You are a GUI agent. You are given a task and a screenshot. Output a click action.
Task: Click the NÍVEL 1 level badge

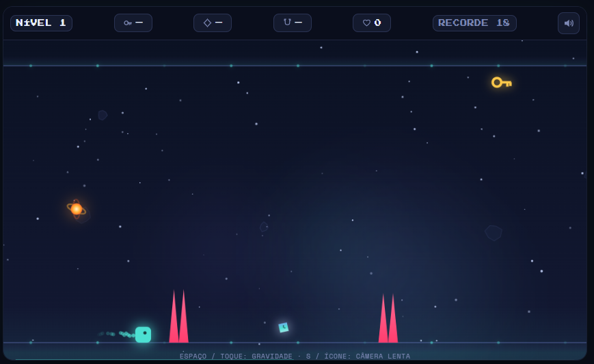(41, 23)
